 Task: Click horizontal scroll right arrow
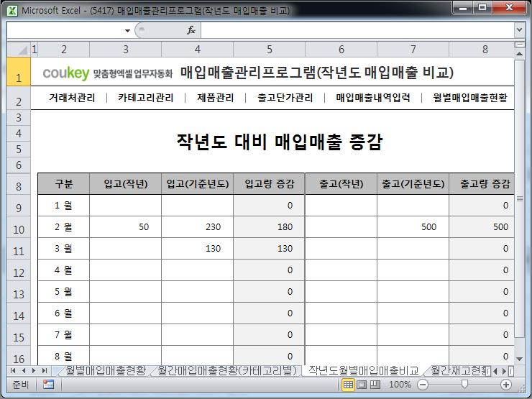pos(504,371)
